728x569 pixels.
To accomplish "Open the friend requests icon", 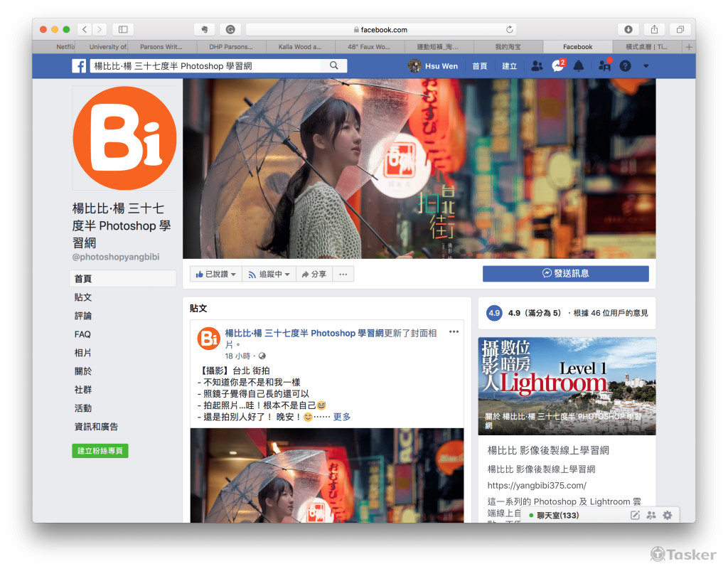I will [x=537, y=66].
